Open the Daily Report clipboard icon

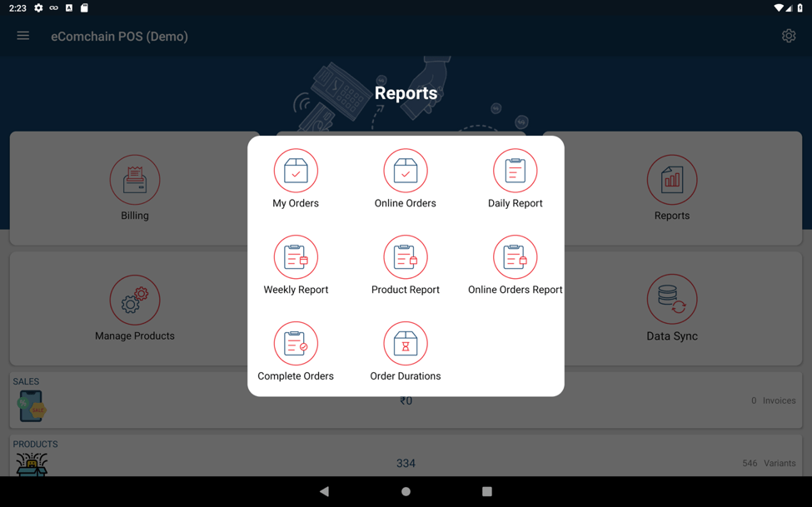pyautogui.click(x=516, y=171)
